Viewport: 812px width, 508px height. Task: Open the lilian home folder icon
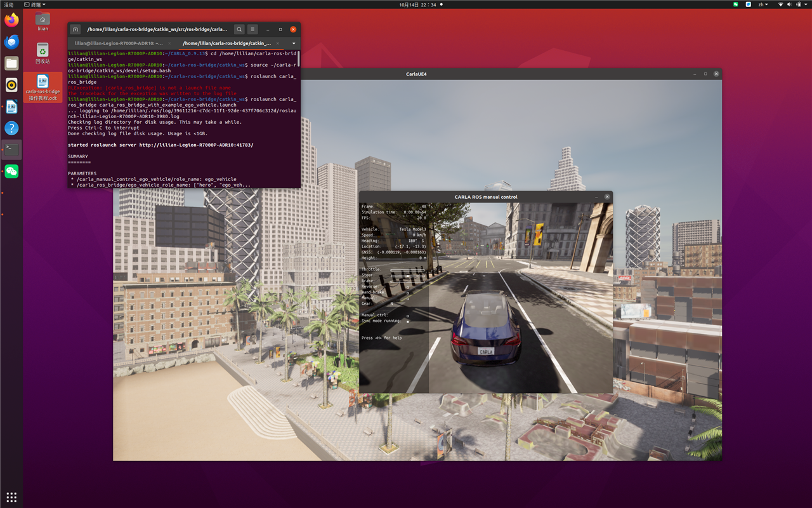coord(43,21)
